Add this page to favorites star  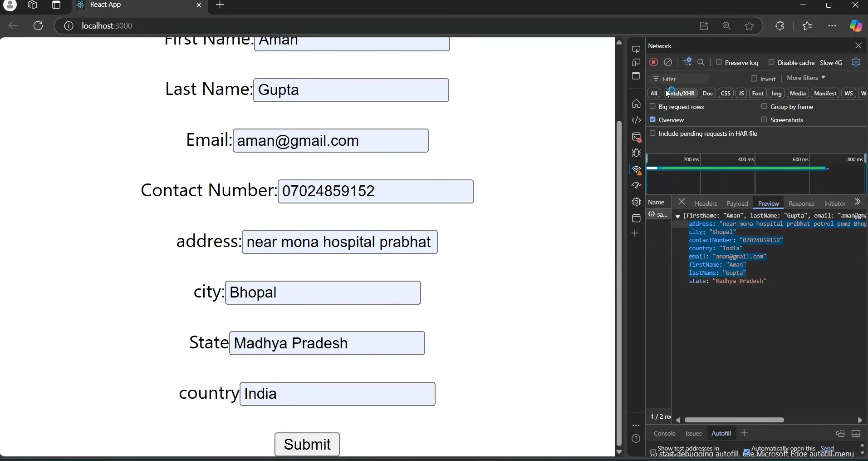tap(750, 26)
